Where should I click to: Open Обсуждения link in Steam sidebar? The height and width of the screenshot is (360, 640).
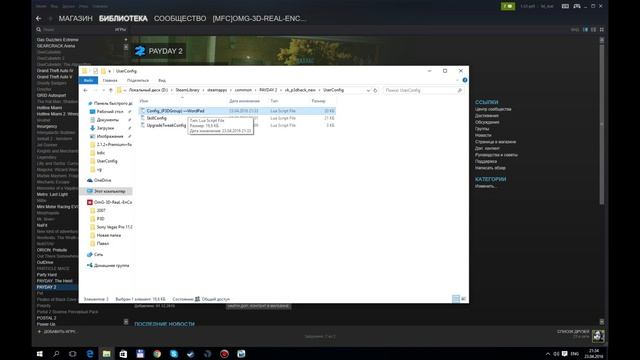click(487, 122)
